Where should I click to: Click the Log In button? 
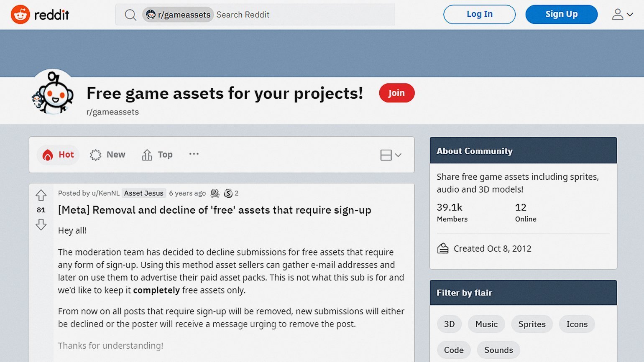pyautogui.click(x=479, y=14)
